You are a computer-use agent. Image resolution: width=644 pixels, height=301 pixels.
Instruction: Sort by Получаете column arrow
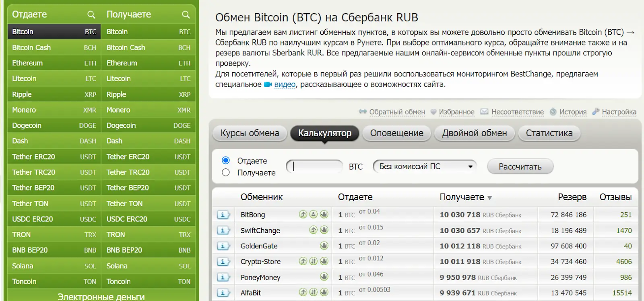489,198
